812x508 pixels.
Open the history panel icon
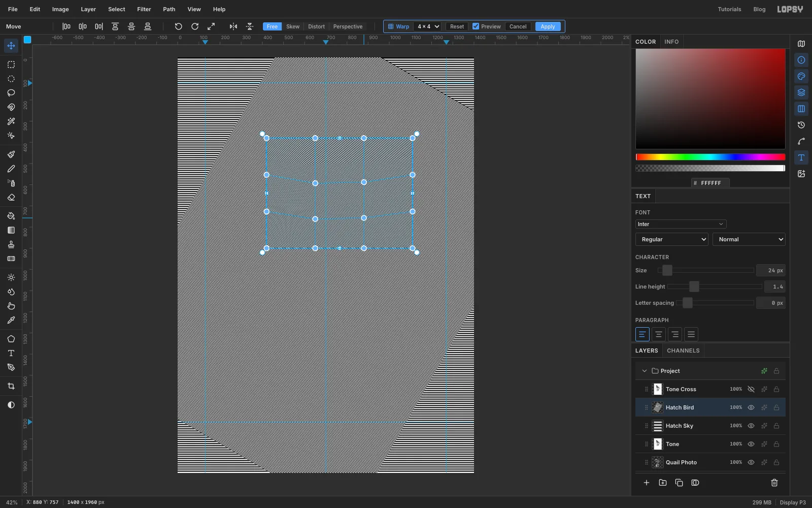(801, 125)
